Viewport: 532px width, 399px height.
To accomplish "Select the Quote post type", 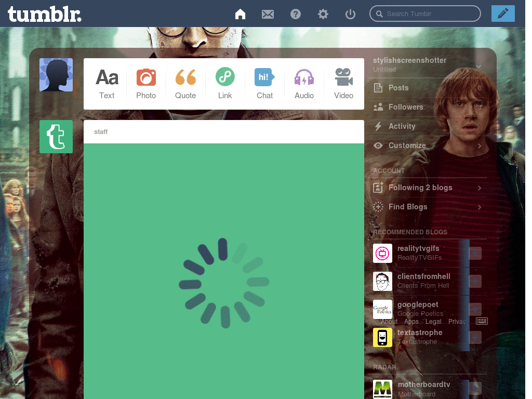I will point(185,82).
